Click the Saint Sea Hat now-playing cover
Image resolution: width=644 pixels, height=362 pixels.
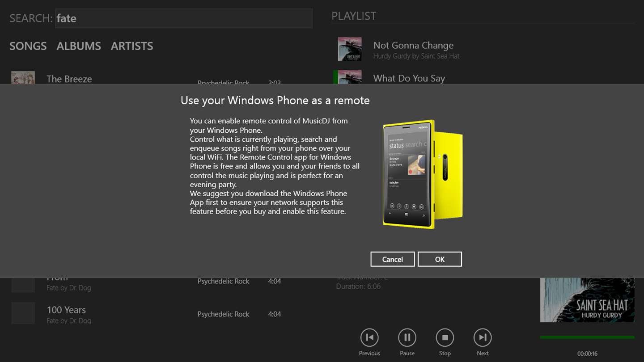(x=587, y=300)
